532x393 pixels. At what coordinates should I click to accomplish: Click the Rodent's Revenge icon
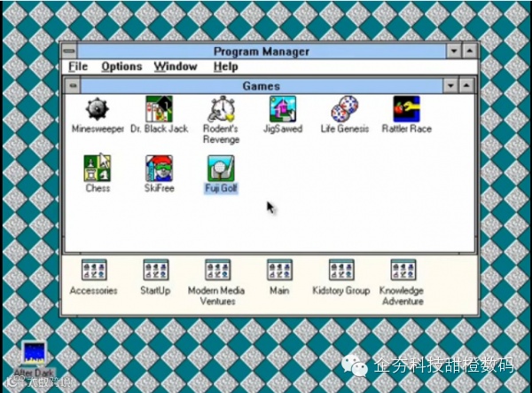point(221,109)
